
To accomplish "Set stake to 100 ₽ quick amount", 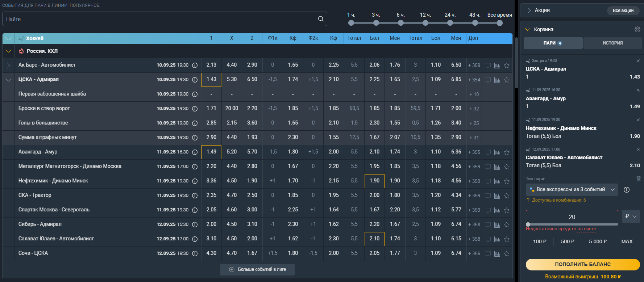I will [540, 241].
